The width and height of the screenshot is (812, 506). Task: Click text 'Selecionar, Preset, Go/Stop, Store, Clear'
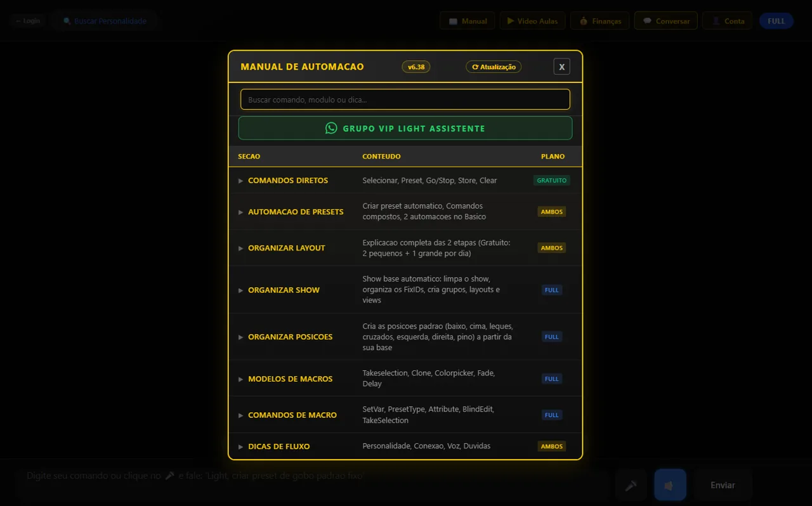429,181
